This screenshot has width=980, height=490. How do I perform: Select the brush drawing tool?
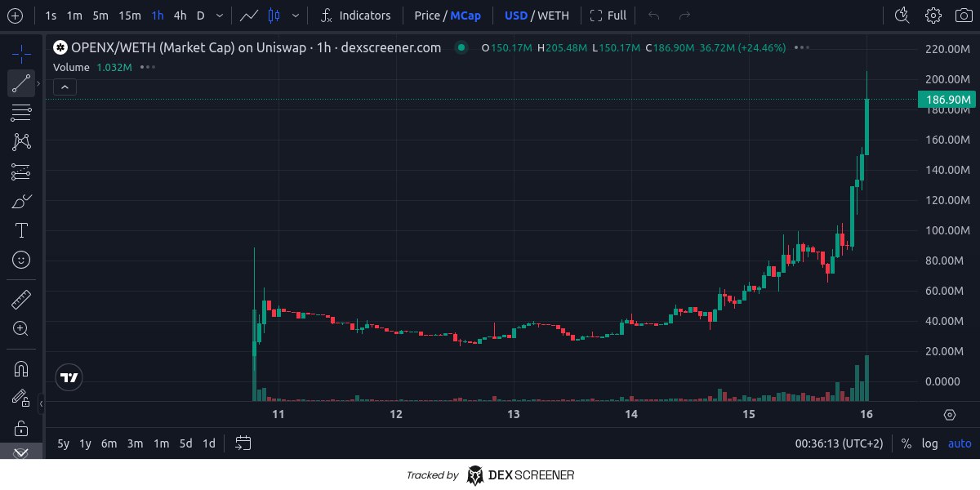21,201
